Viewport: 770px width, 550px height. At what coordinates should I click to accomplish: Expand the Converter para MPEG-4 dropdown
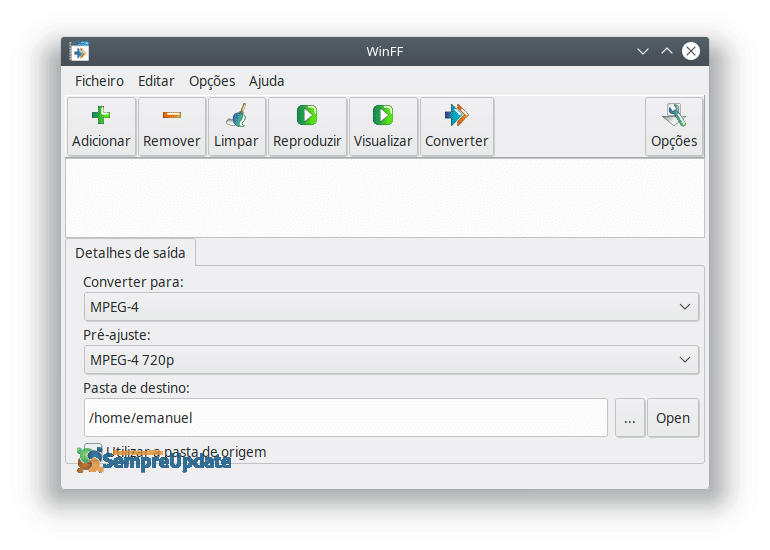click(x=391, y=307)
